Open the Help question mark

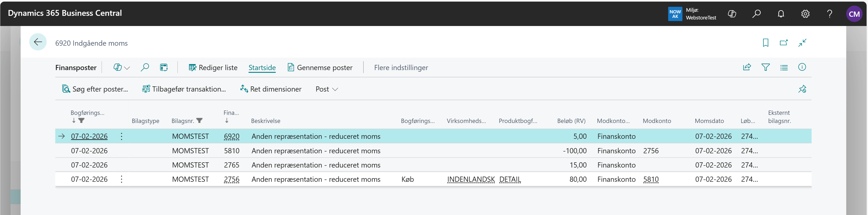pyautogui.click(x=829, y=14)
